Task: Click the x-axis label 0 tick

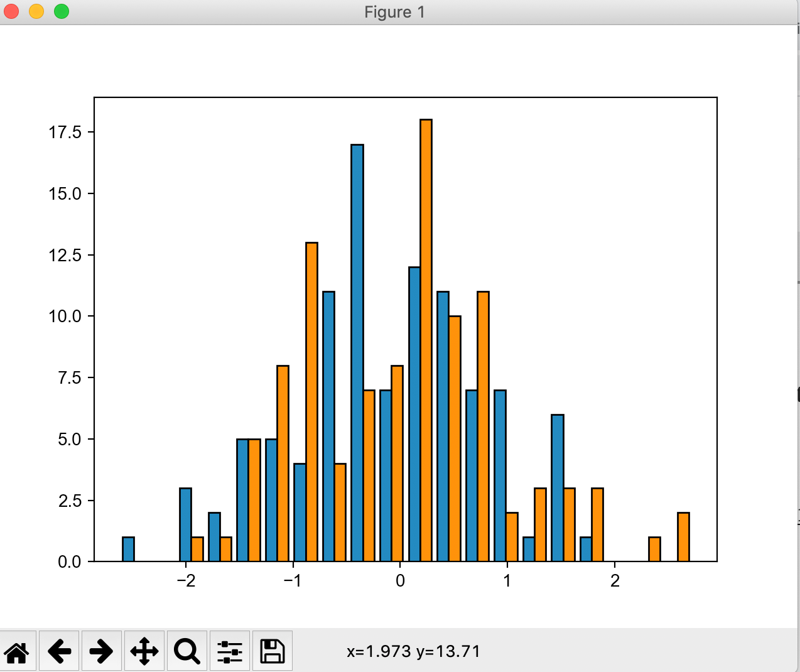Action: click(x=399, y=581)
